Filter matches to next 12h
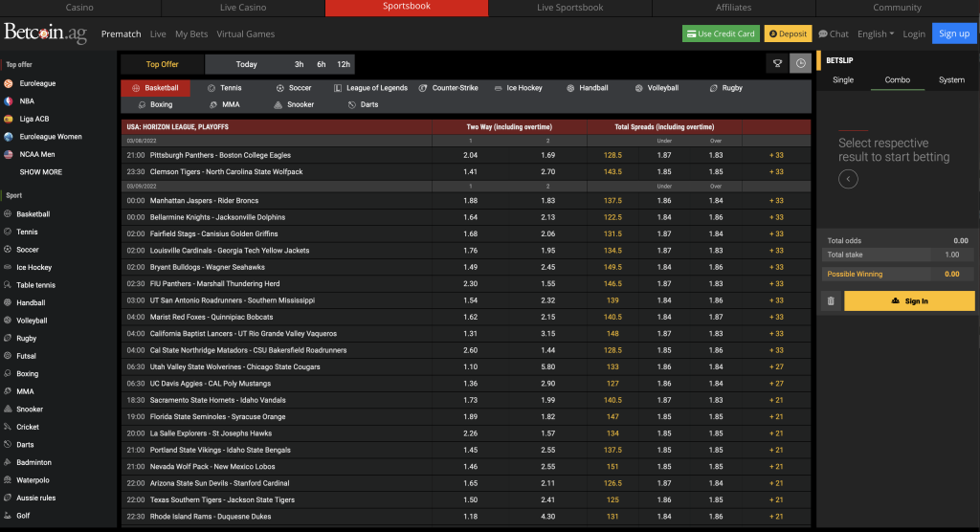Screen dimensions: 980x532 (344, 64)
